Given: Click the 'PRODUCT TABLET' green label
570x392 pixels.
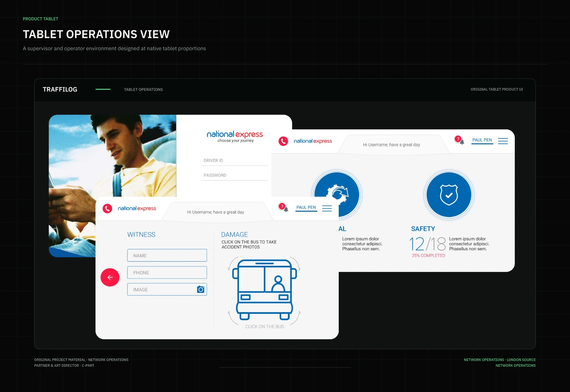Looking at the screenshot, I should pos(40,19).
